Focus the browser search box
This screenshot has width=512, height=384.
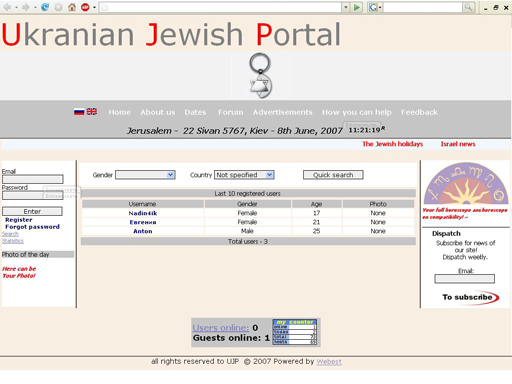[423, 7]
